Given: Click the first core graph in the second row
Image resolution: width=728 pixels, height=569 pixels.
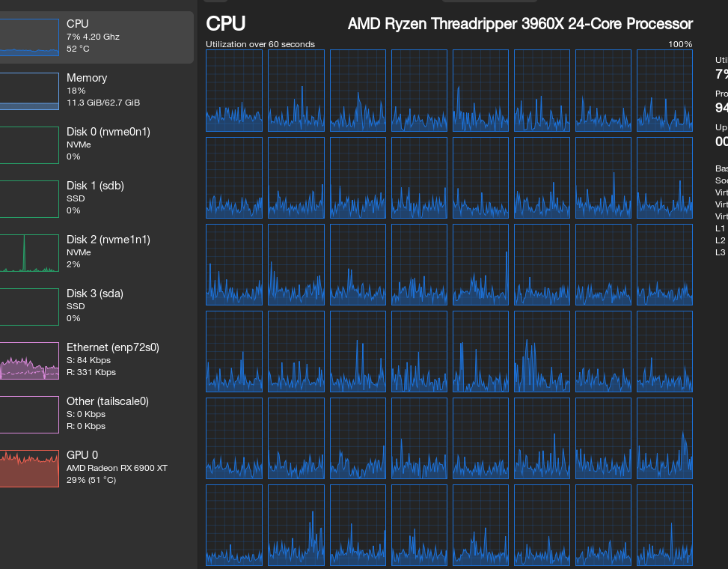Looking at the screenshot, I should [x=234, y=177].
